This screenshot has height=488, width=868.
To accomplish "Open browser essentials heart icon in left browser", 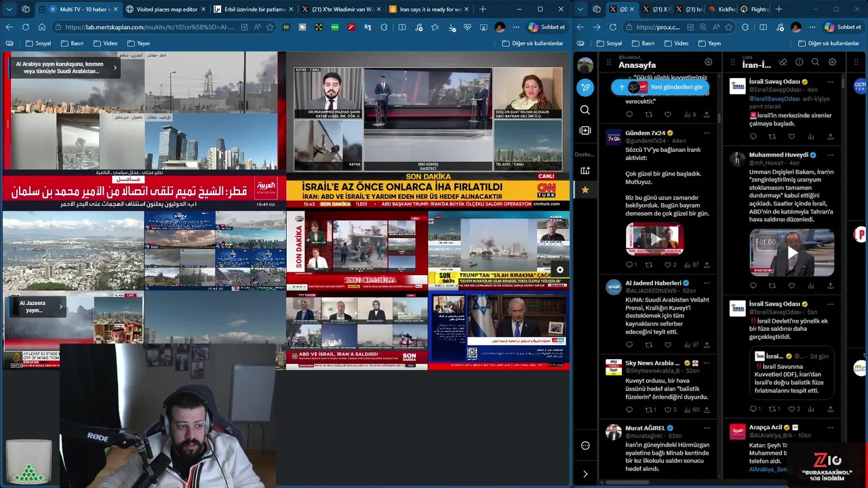I will click(467, 27).
